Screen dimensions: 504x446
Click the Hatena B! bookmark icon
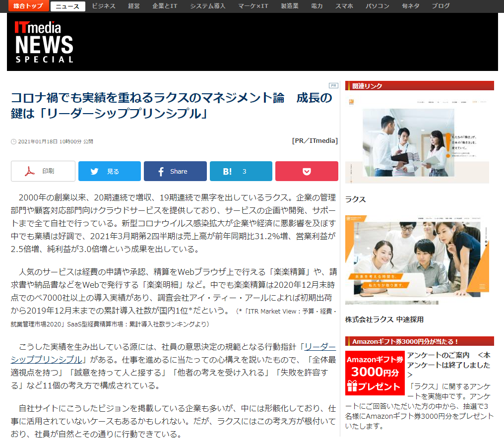[x=227, y=171]
